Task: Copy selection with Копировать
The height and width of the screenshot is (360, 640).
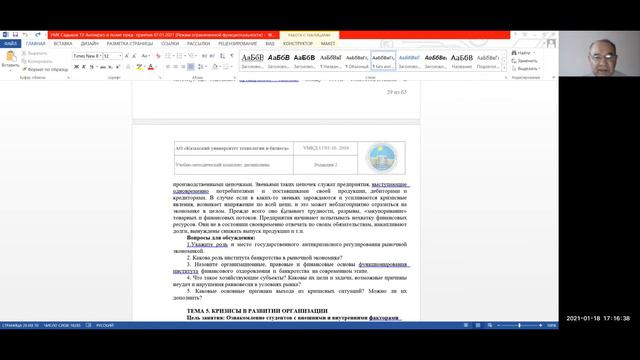Action: pos(37,61)
